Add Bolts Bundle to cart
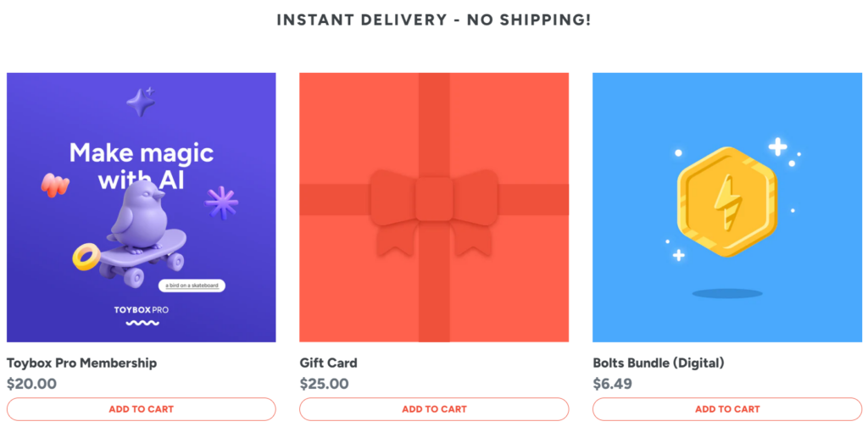 (x=727, y=409)
